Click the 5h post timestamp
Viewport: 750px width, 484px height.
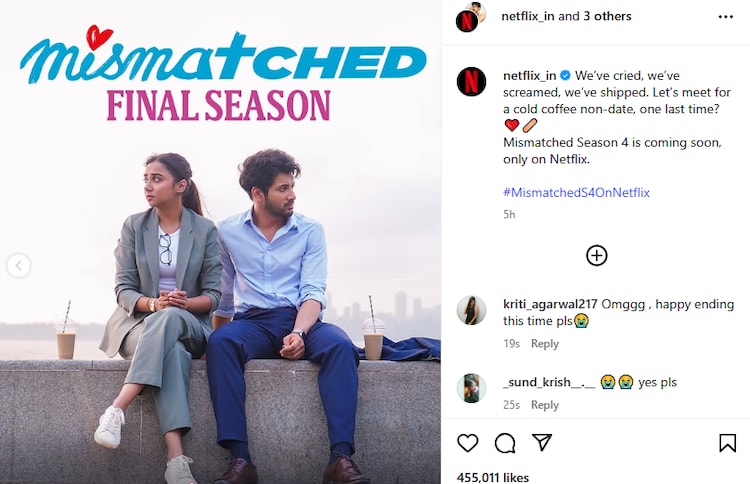(x=509, y=214)
